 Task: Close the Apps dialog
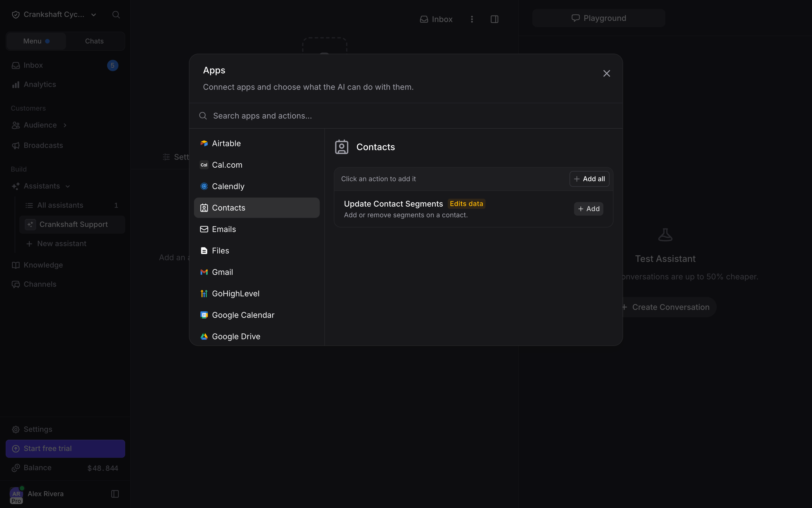click(606, 74)
